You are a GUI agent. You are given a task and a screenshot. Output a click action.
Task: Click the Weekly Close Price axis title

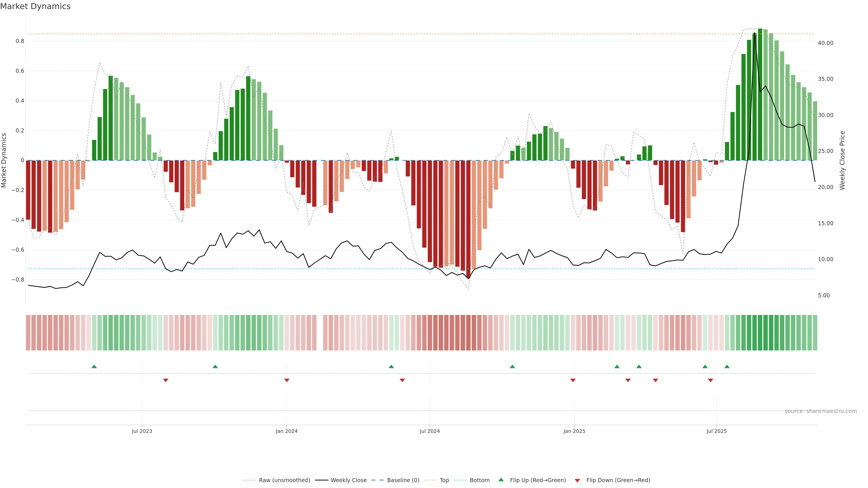(x=842, y=160)
